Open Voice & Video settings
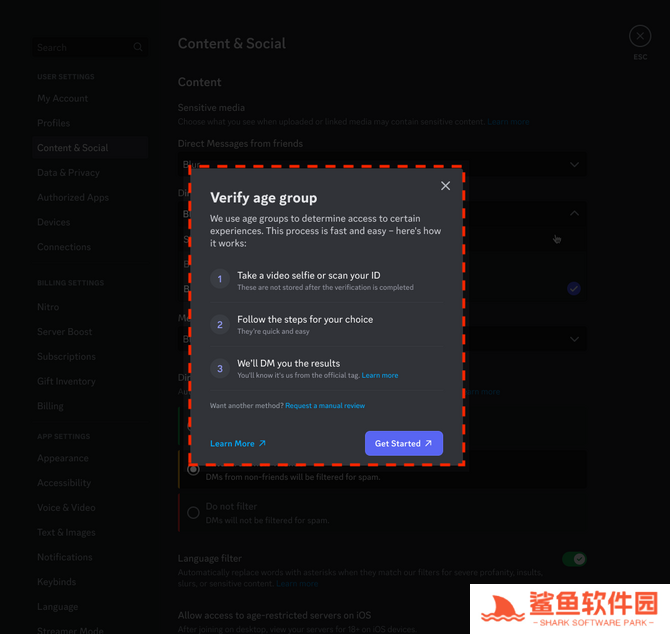The image size is (670, 634). pyautogui.click(x=66, y=507)
